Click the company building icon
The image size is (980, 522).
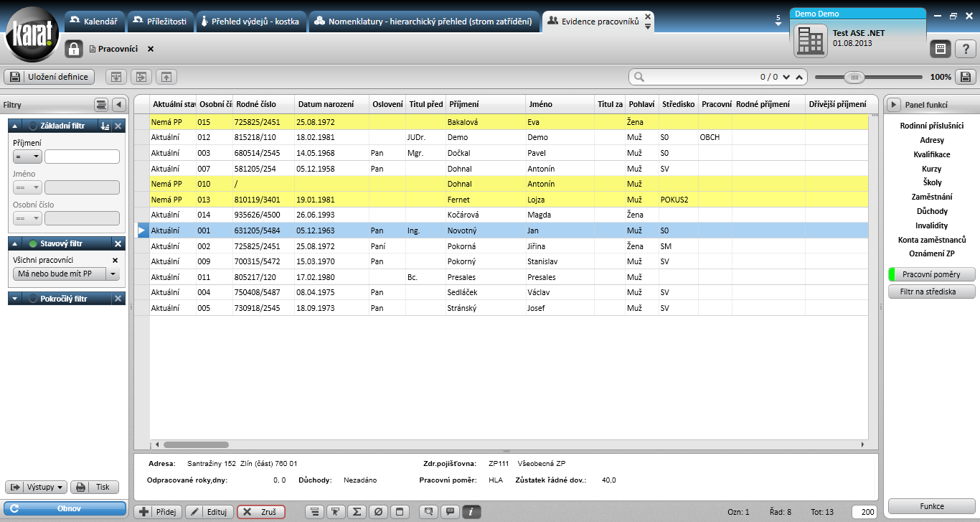(811, 41)
